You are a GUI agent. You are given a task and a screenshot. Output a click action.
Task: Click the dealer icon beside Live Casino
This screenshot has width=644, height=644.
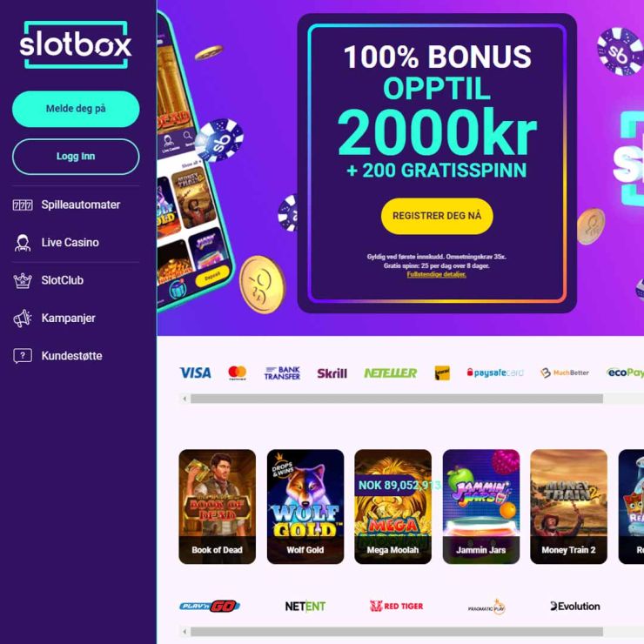click(x=23, y=243)
